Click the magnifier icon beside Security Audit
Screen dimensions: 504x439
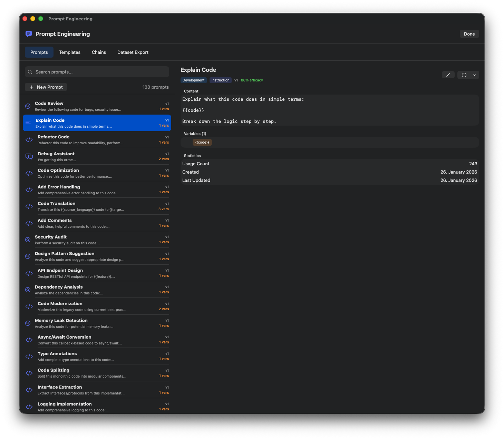(28, 240)
